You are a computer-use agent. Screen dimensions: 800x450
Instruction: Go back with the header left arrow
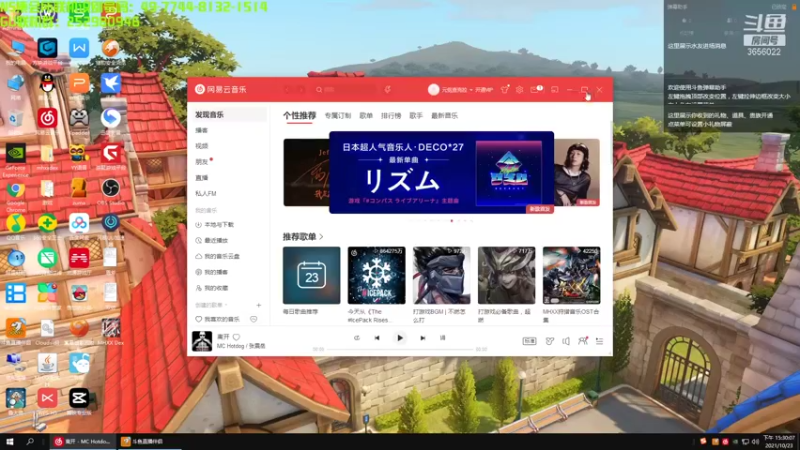pos(287,89)
